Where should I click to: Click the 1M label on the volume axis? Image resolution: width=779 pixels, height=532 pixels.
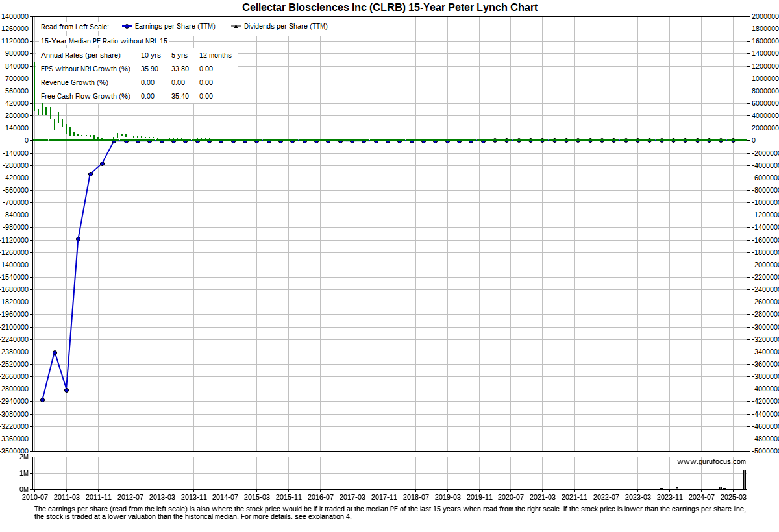click(x=24, y=474)
